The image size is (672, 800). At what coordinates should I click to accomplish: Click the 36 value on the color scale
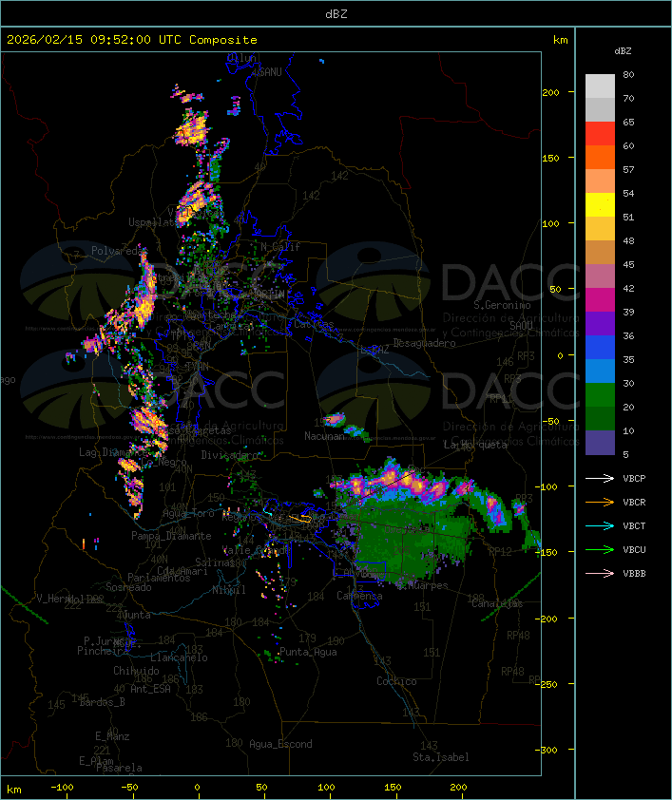coord(628,335)
